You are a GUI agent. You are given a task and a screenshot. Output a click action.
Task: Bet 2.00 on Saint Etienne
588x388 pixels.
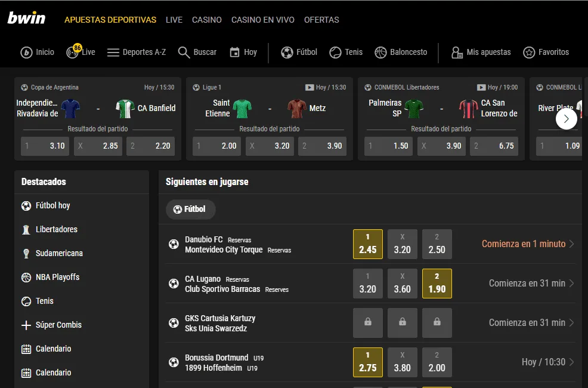[216, 146]
